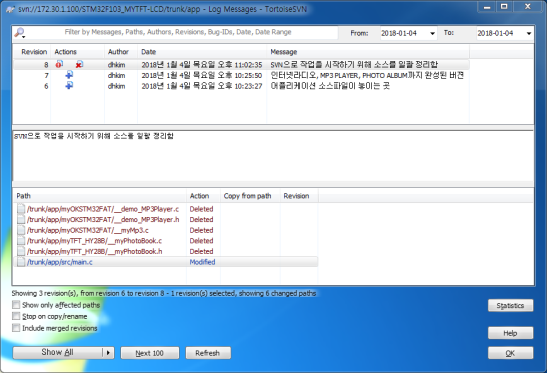Click author dhkim in revision 7 row

(116, 75)
